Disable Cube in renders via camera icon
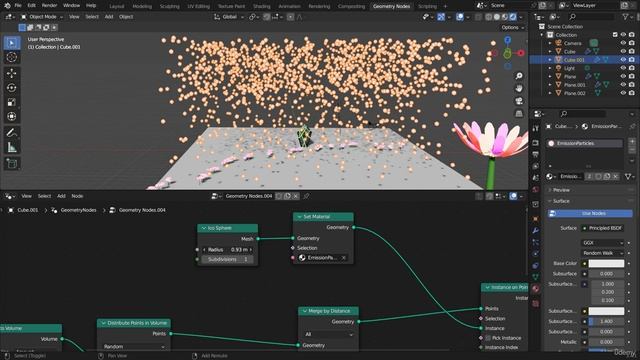The height and width of the screenshot is (360, 640). pos(632,51)
